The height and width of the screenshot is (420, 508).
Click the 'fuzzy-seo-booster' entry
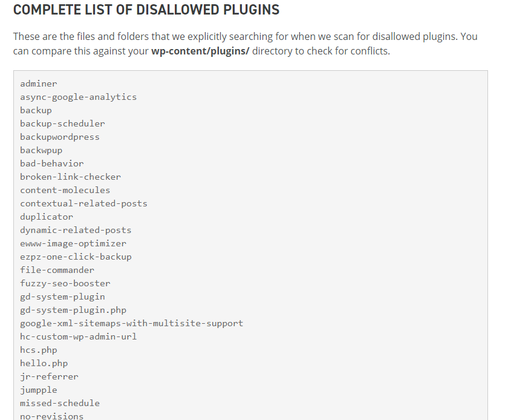tap(65, 283)
